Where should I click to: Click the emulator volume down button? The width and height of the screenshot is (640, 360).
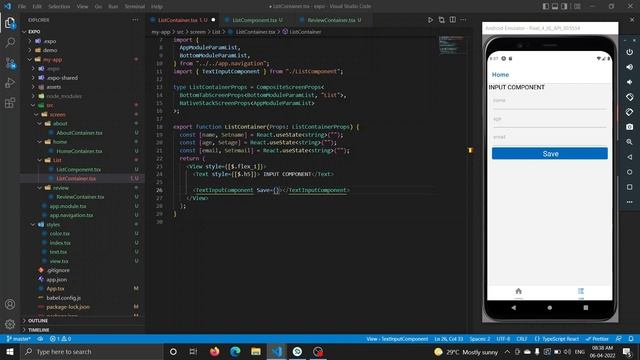pyautogui.click(x=629, y=82)
